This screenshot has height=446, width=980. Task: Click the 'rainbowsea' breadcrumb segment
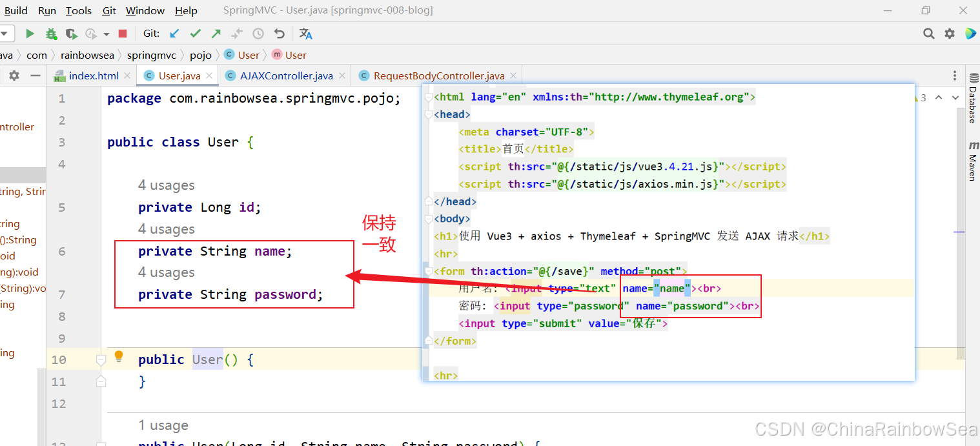pos(87,55)
